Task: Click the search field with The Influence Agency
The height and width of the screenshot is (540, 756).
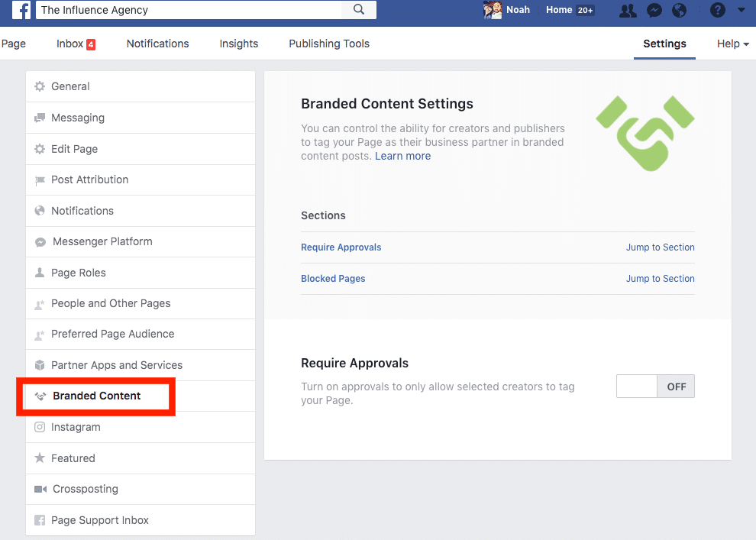Action: point(189,10)
